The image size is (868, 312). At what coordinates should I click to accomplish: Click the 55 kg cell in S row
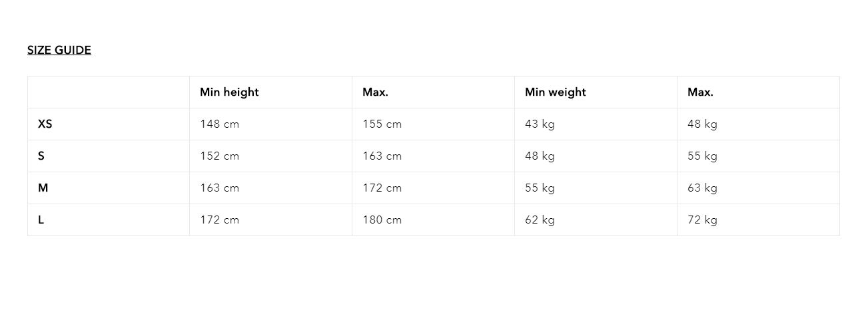[x=702, y=156]
